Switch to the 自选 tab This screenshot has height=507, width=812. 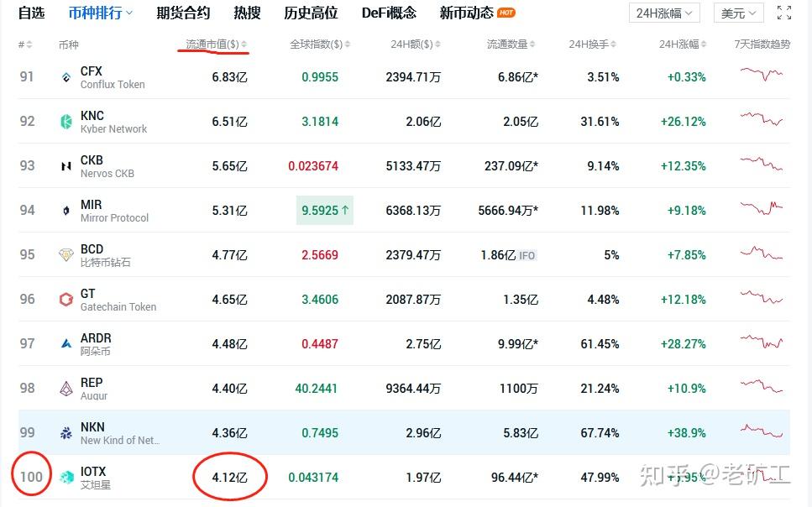[32, 13]
